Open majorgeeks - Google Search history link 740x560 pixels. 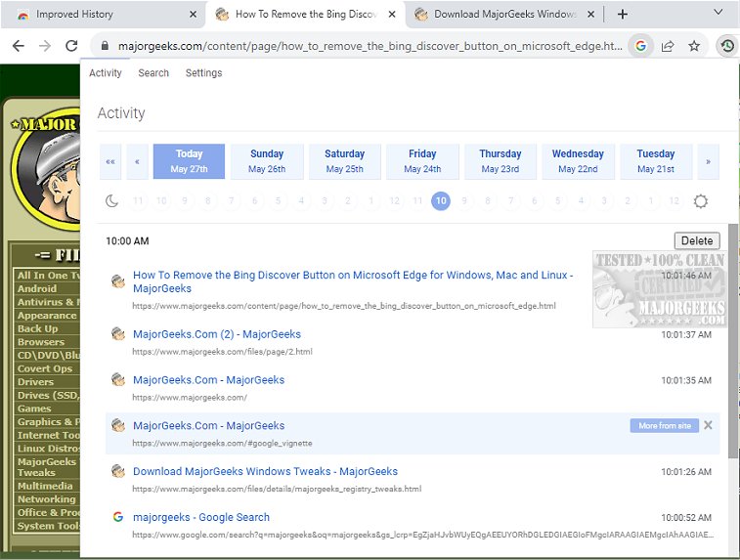201,517
